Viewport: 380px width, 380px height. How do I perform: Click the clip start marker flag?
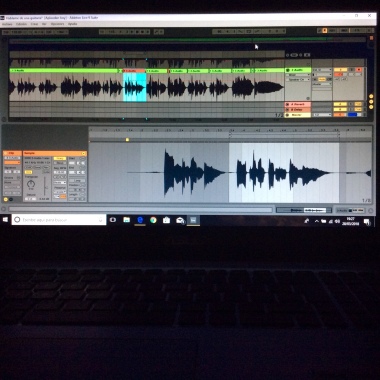point(127,140)
